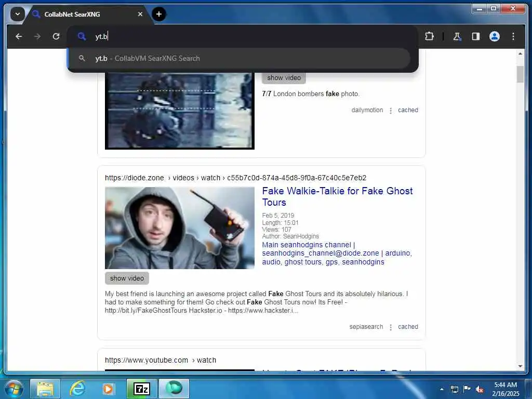Toggle the browser side panel

[476, 36]
